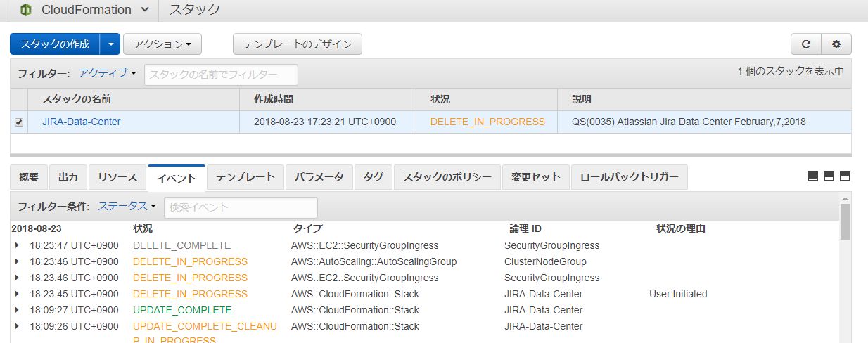Open the ロールバックトリガー tab

pyautogui.click(x=630, y=177)
